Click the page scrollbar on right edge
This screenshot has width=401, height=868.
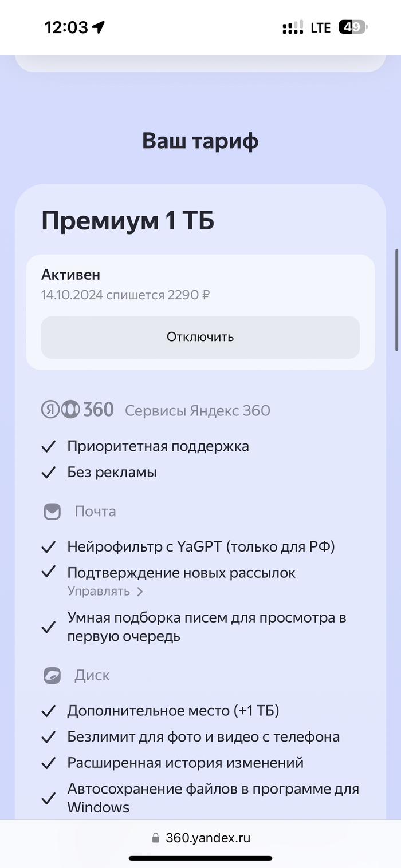[396, 300]
